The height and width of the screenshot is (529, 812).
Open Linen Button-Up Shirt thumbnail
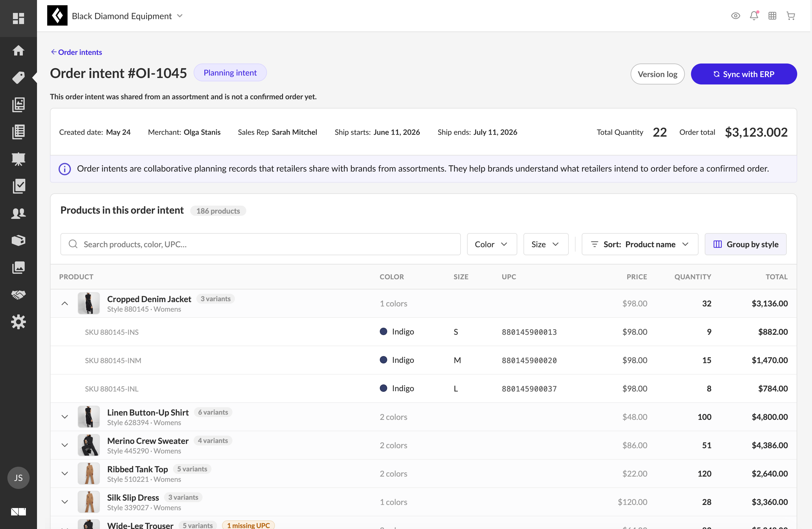coord(89,417)
